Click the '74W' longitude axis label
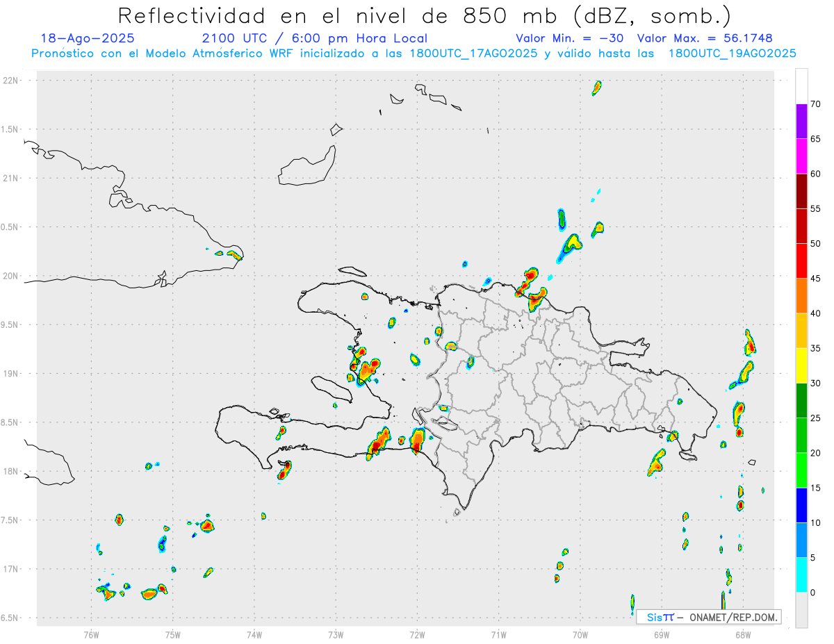The width and height of the screenshot is (834, 644). pos(254,634)
